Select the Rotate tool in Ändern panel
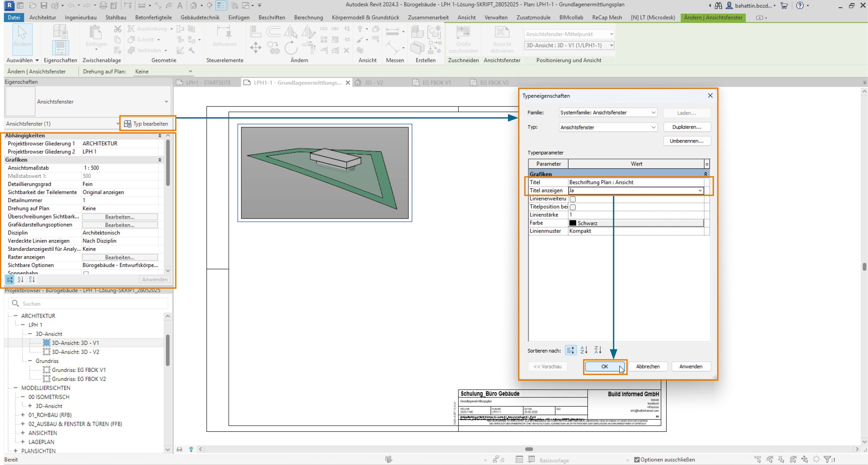Viewport: 868px width, 465px height. coord(290,47)
